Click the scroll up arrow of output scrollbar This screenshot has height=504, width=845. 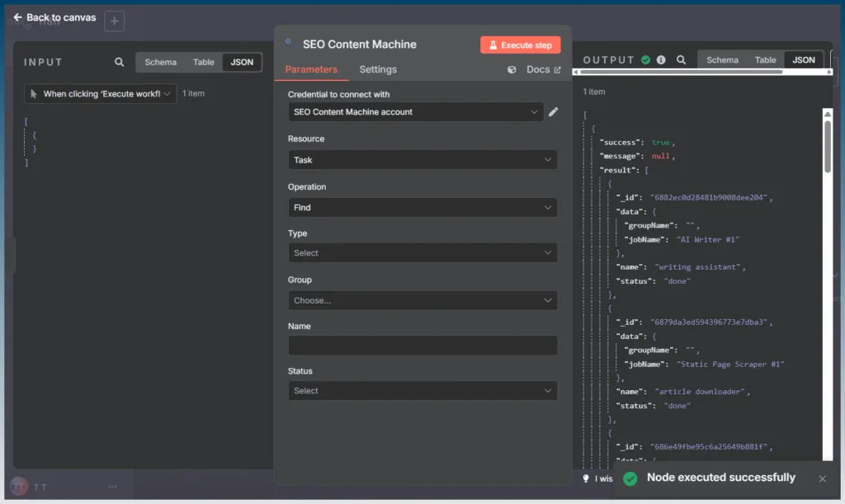click(828, 114)
